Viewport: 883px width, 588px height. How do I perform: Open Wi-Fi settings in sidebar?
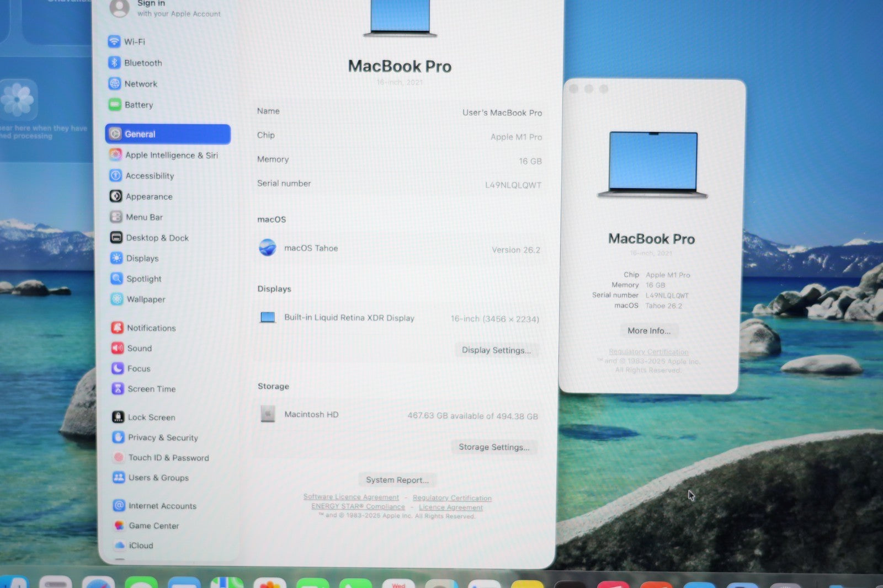click(x=134, y=42)
